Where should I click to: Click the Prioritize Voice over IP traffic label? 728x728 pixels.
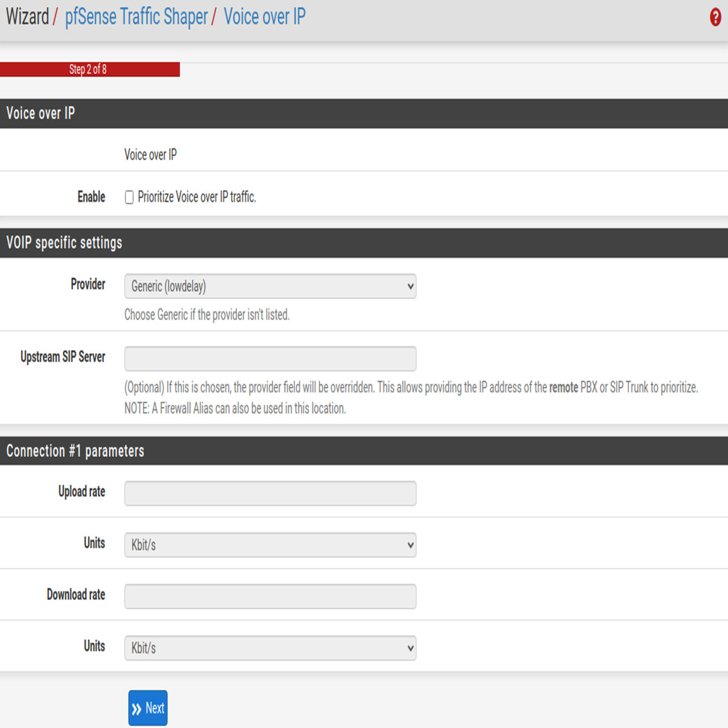pyautogui.click(x=197, y=197)
